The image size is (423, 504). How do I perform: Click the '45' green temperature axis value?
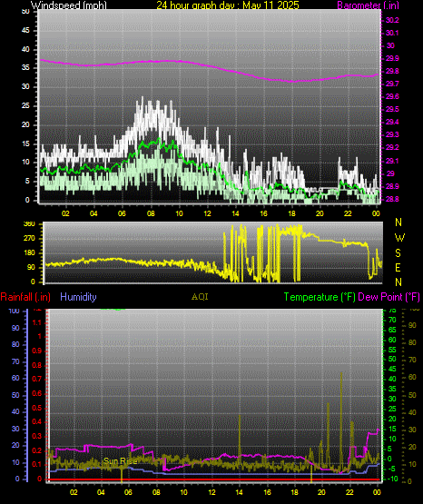tap(392, 370)
